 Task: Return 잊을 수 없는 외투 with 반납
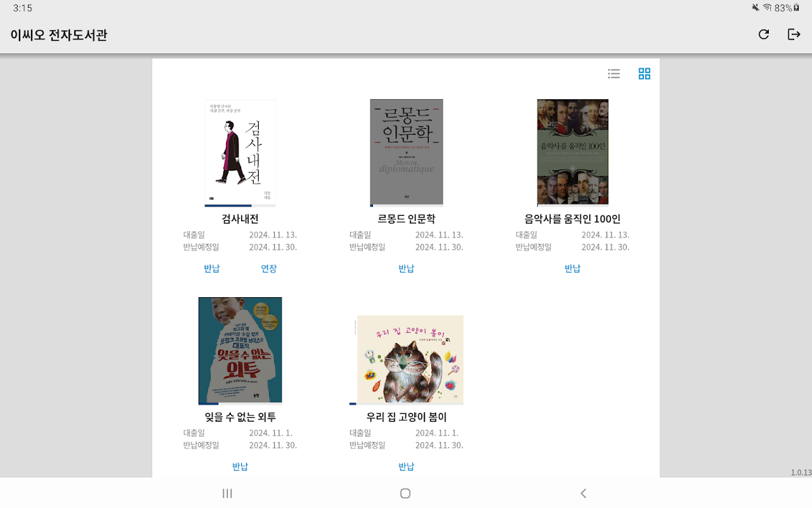point(240,467)
